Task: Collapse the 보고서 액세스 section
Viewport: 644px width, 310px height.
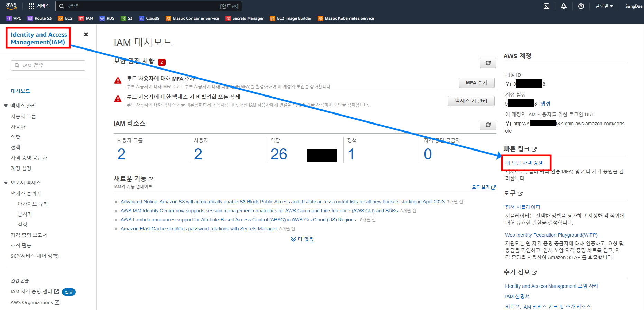Action: (6, 183)
